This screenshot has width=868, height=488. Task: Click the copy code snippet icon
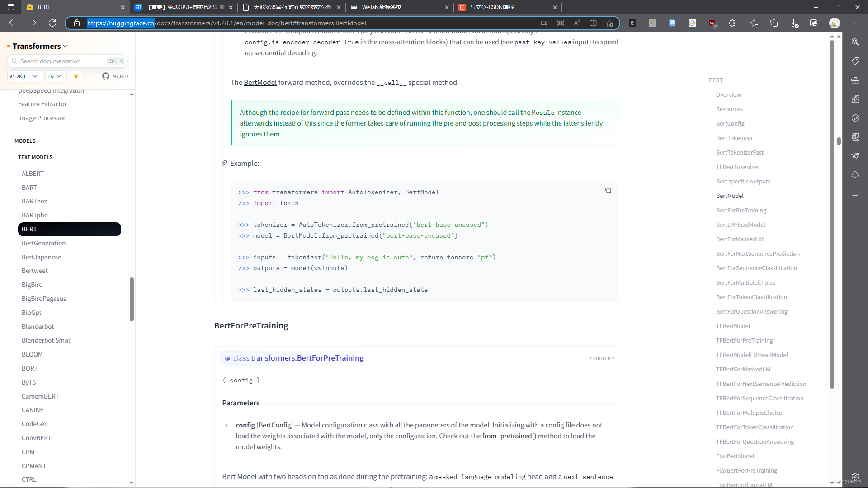(608, 190)
